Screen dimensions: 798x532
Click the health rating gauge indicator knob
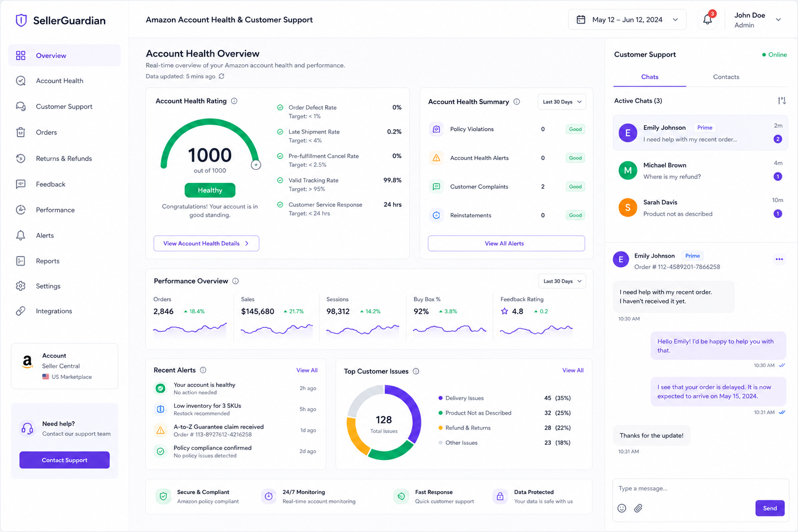click(256, 165)
